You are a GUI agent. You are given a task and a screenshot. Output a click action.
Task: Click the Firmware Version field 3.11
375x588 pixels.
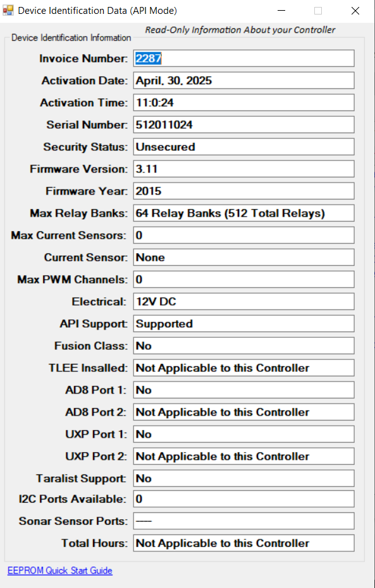tap(243, 169)
